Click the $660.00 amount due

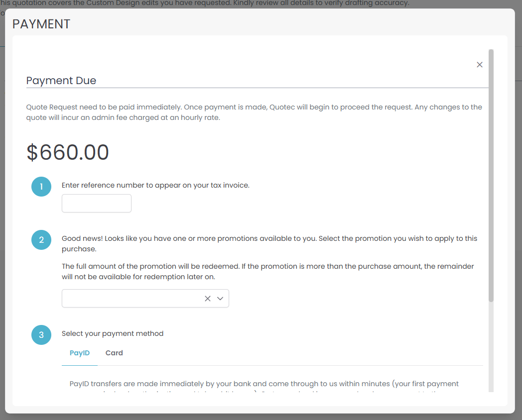click(x=68, y=152)
